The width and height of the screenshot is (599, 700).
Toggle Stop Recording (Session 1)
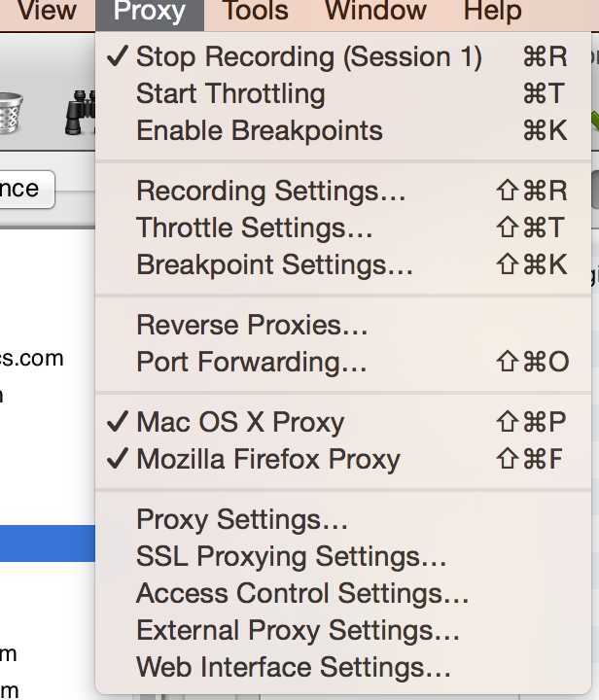pos(343,57)
